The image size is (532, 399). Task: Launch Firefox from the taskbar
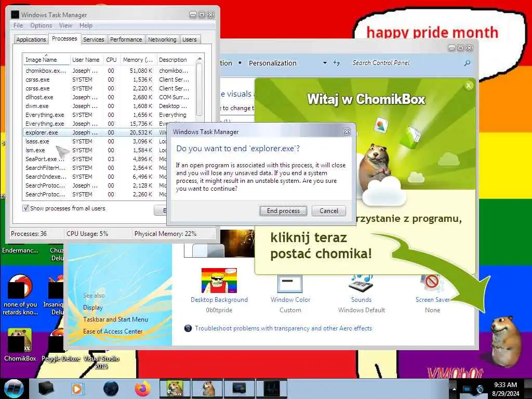click(x=143, y=388)
